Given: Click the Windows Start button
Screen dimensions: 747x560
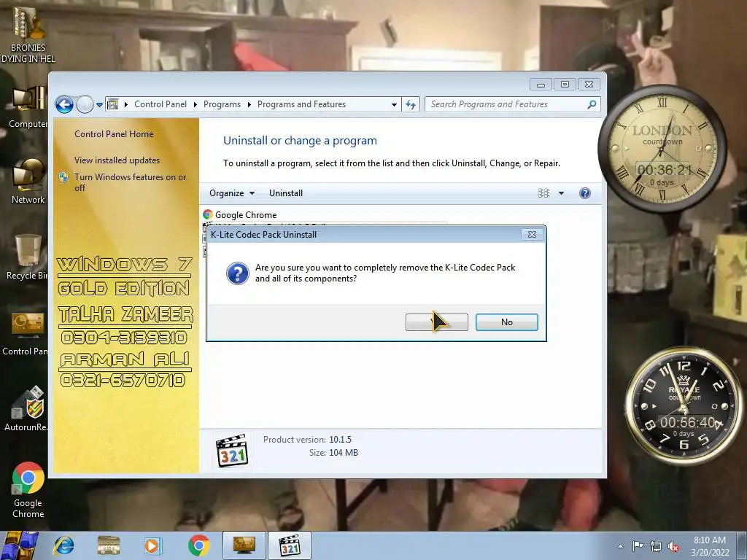Looking at the screenshot, I should click(19, 545).
